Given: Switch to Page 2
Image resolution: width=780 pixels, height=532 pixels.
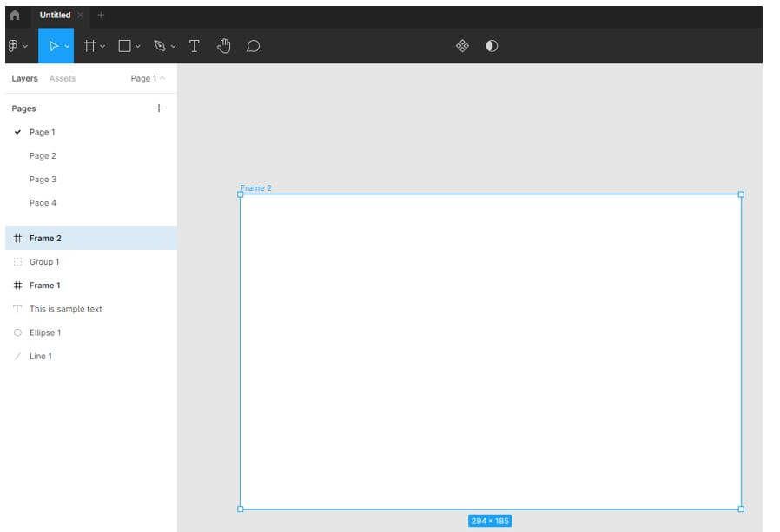Looking at the screenshot, I should (91, 155).
